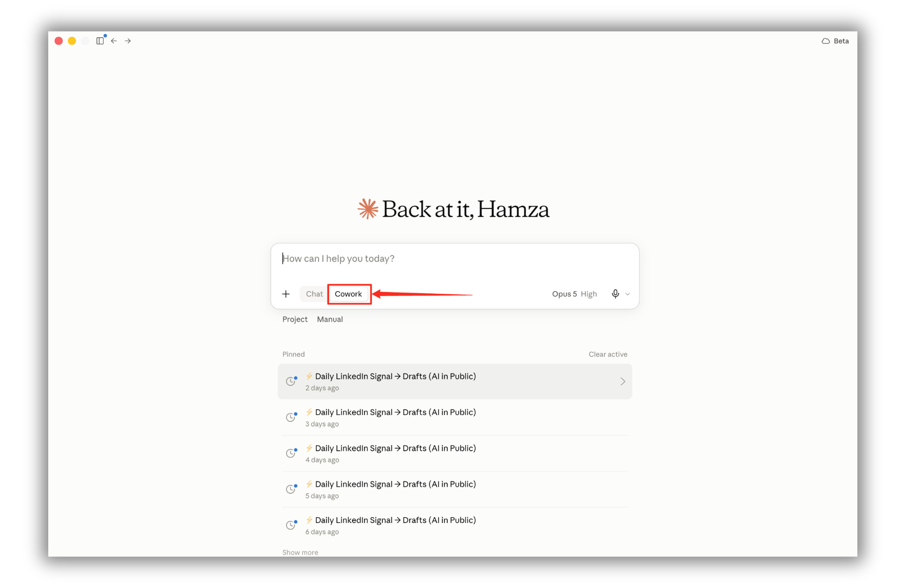Go back with the left arrow
Viewport: 906px width, 588px height.
(x=114, y=41)
